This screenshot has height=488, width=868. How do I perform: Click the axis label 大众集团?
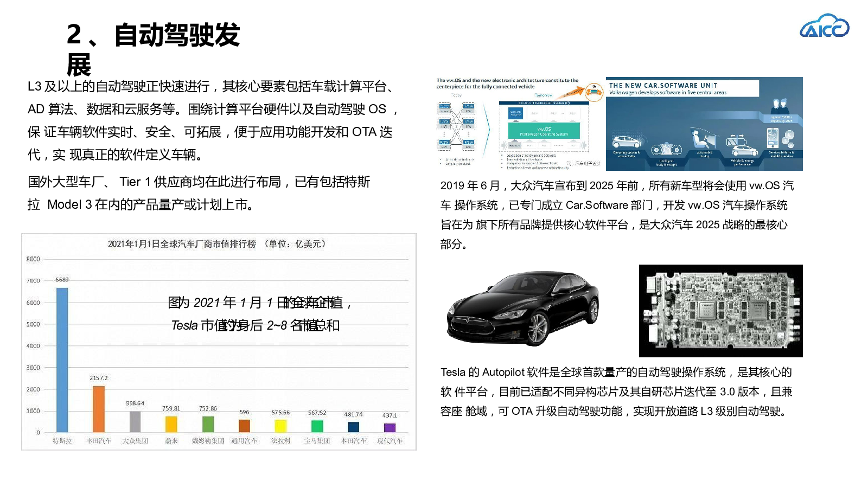(135, 441)
